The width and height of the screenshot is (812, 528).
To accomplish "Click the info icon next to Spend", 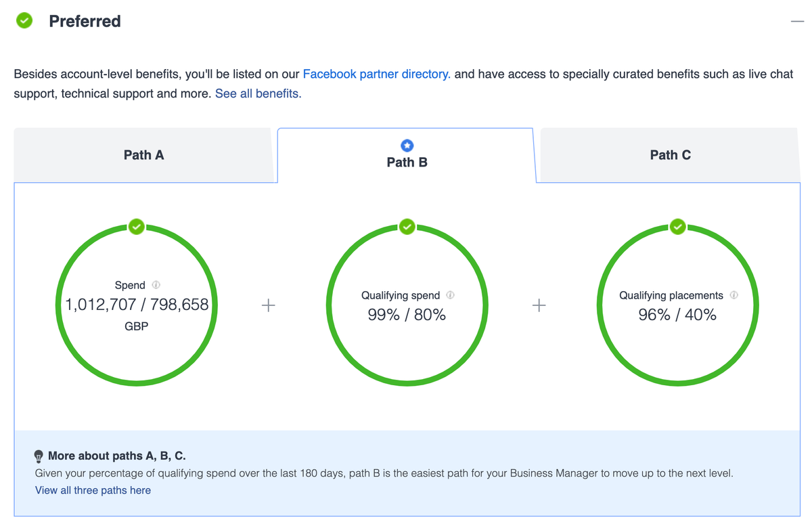I will pyautogui.click(x=156, y=285).
